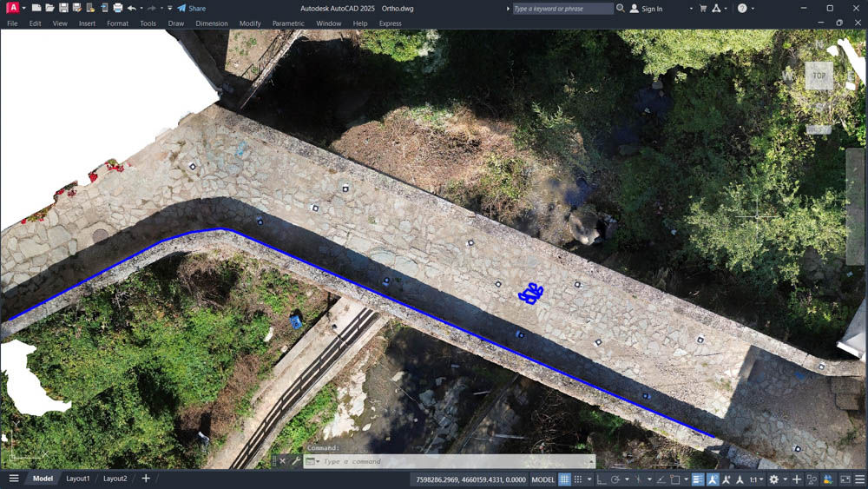This screenshot has width=868, height=489.
Task: Click the Sign In button
Action: pos(646,9)
